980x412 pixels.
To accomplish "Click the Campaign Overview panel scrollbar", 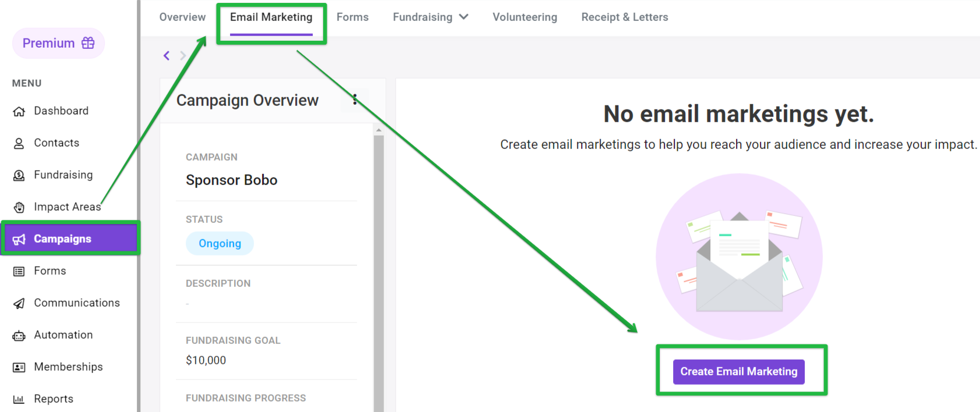I will coord(378,268).
